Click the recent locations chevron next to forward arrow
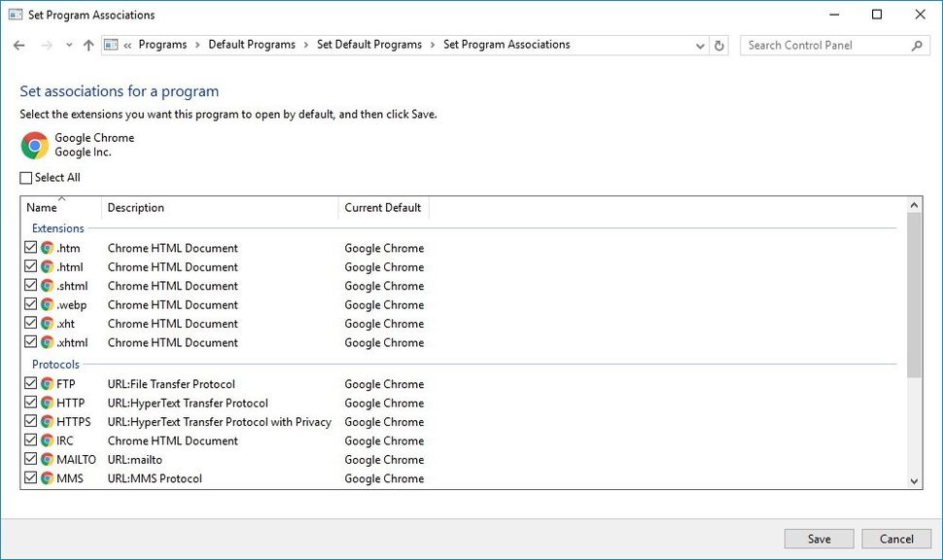 tap(68, 45)
